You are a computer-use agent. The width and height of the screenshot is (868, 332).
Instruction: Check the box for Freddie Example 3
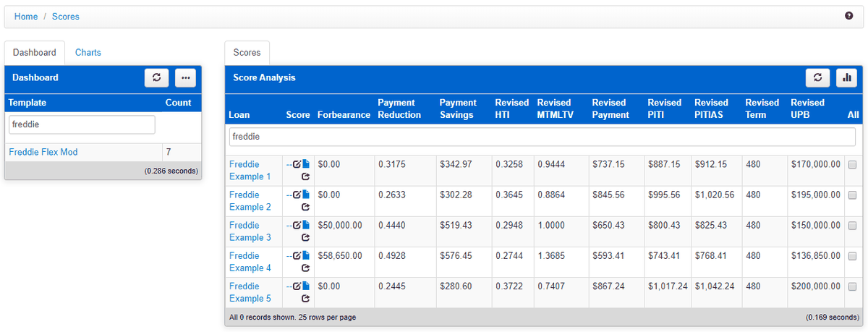[x=852, y=226]
